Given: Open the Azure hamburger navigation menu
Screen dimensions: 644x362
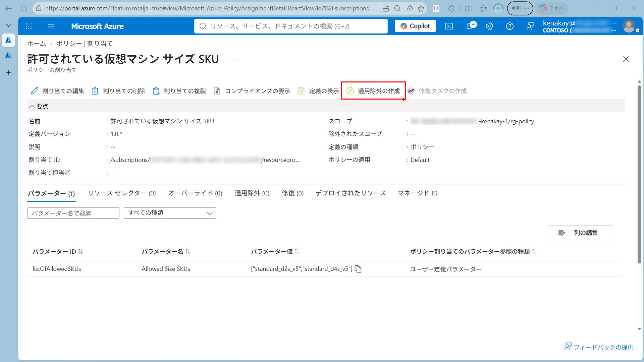Looking at the screenshot, I should point(51,26).
